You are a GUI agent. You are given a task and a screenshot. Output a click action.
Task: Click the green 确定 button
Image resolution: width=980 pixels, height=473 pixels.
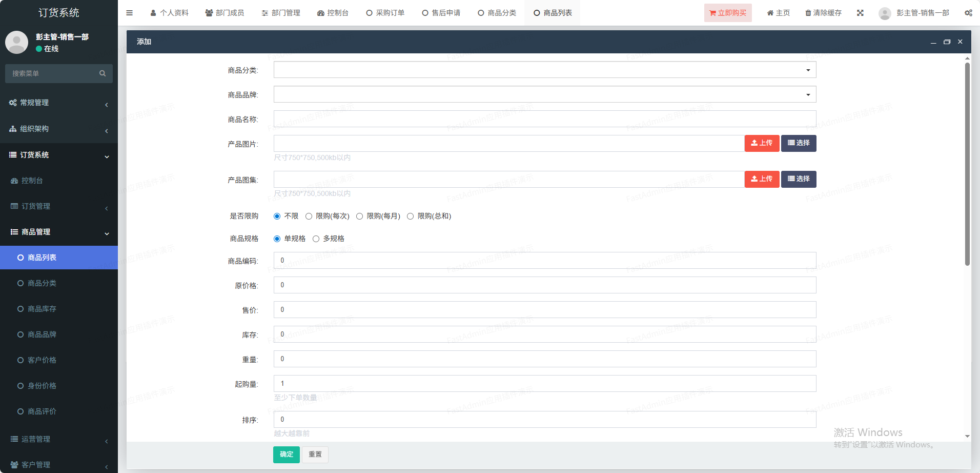[x=286, y=455]
